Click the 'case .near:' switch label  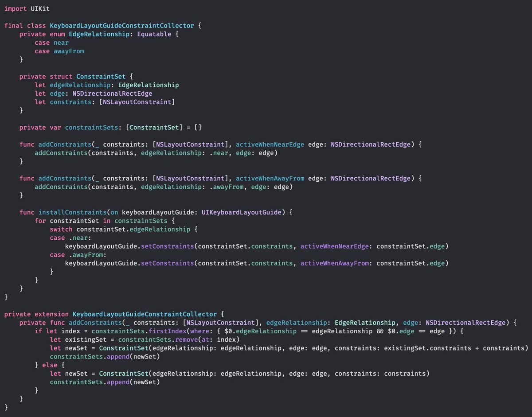tap(71, 238)
